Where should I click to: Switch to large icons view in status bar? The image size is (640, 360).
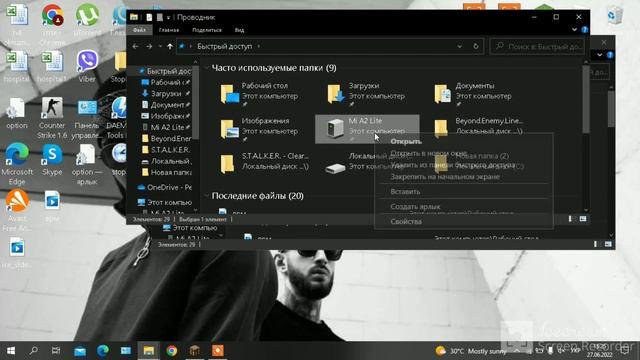coord(583,219)
